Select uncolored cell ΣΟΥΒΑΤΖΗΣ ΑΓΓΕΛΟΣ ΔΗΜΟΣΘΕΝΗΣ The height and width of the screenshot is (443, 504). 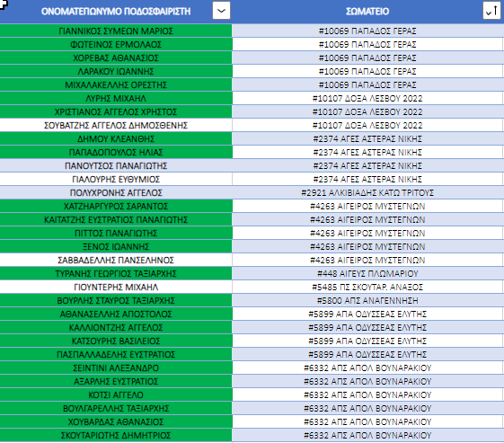point(116,126)
